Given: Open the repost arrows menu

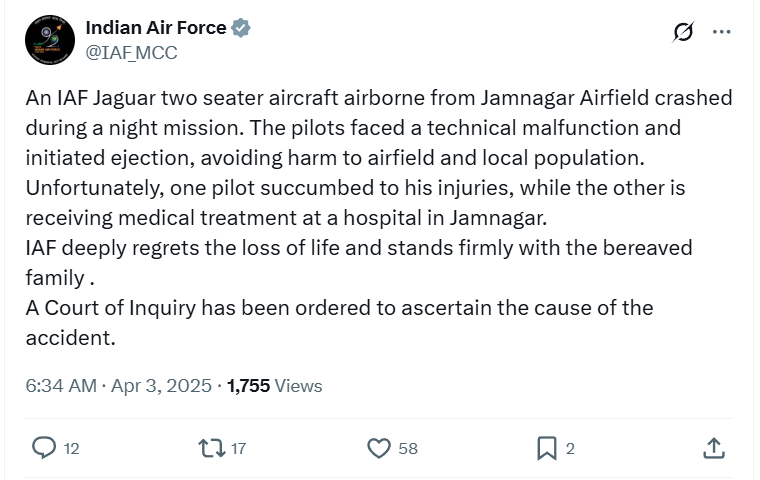Looking at the screenshot, I should pos(212,448).
